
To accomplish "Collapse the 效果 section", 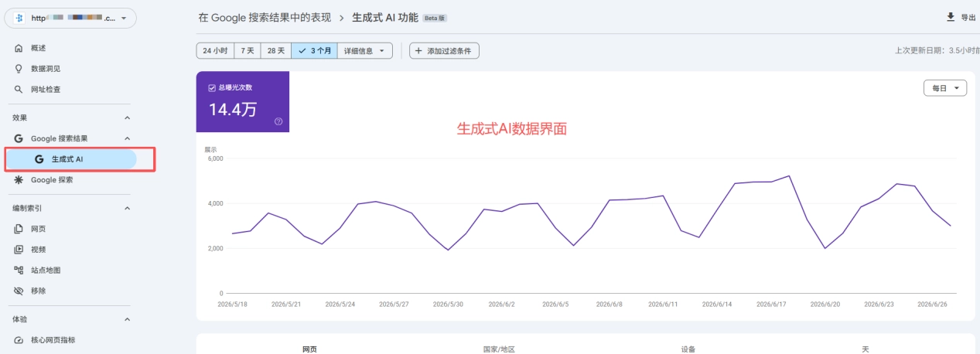I will [x=128, y=117].
